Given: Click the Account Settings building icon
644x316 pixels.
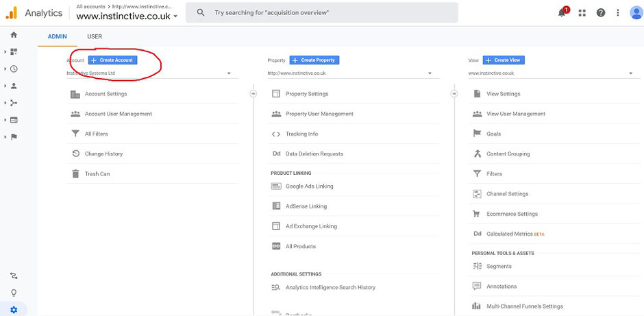Looking at the screenshot, I should (x=75, y=94).
